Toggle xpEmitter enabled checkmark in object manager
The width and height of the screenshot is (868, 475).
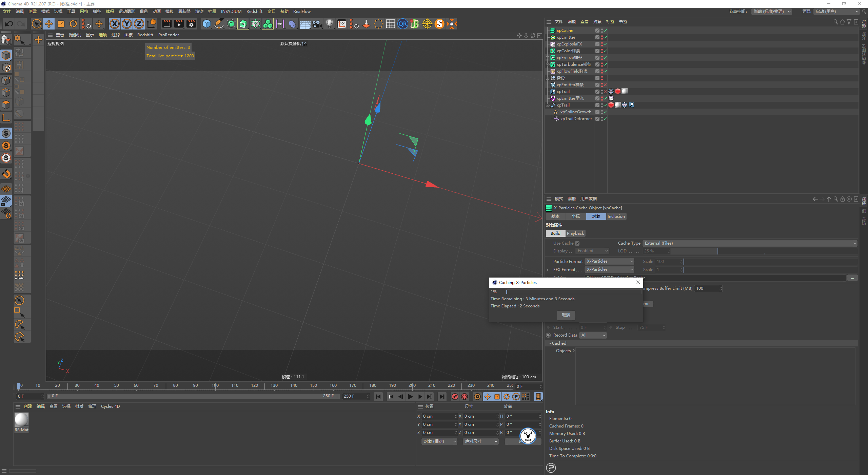[605, 37]
